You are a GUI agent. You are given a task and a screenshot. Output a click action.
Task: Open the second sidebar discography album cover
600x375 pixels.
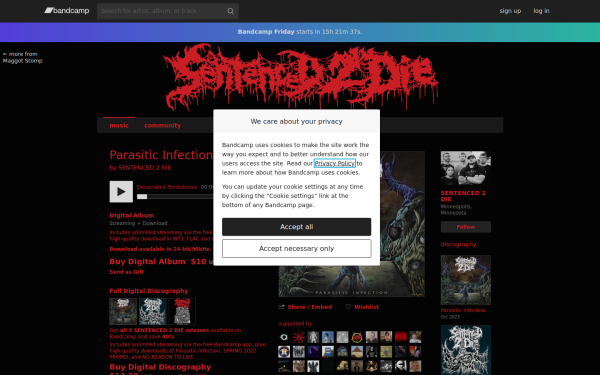[466, 350]
